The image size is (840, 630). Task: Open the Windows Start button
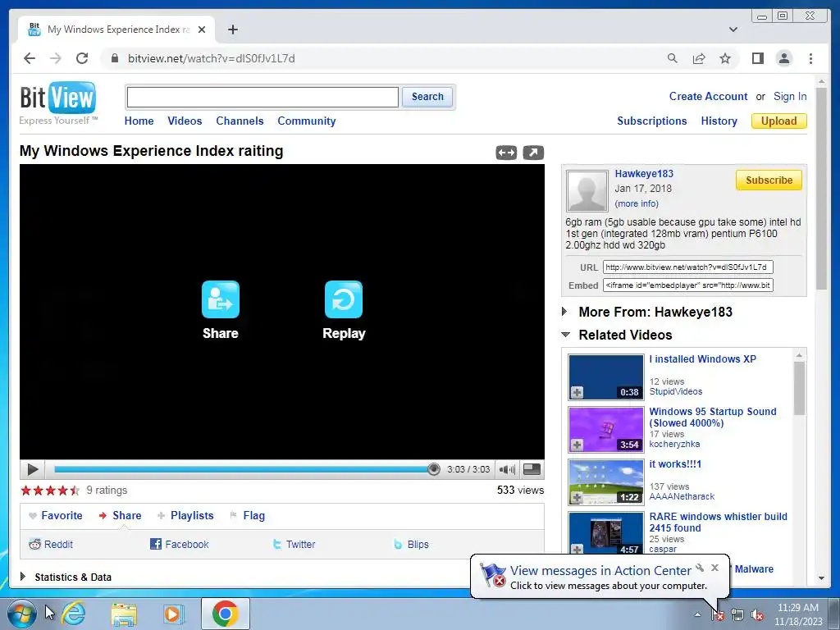21,614
